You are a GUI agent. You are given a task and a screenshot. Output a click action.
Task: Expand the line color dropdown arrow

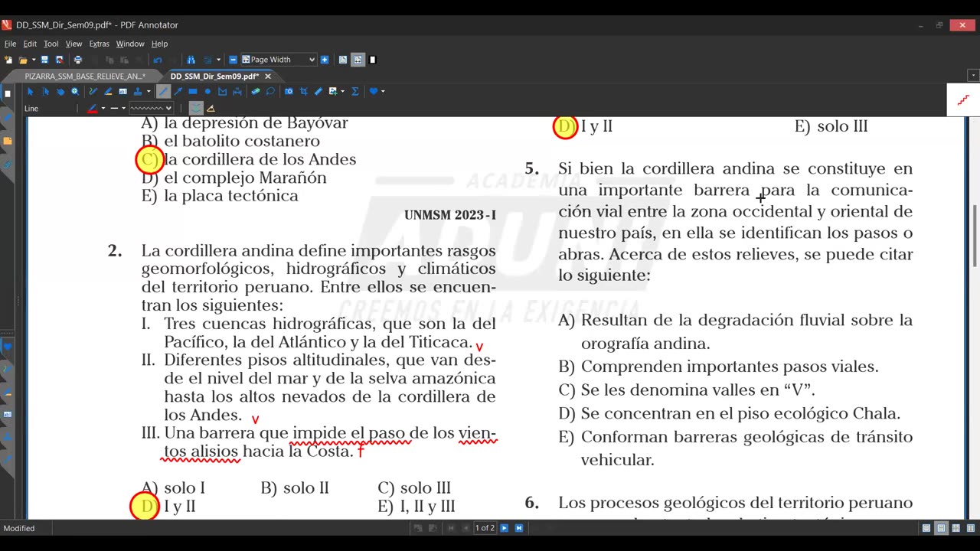pyautogui.click(x=103, y=109)
